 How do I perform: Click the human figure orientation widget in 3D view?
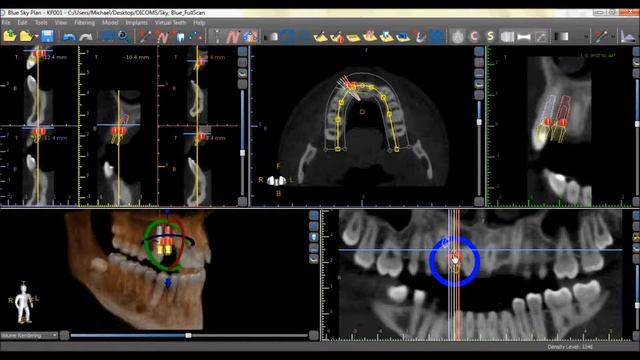point(24,302)
